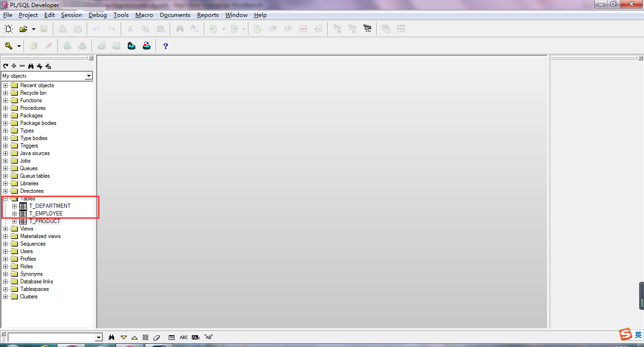Expand the T_PRODUCT table node
The height and width of the screenshot is (347, 644).
(15, 221)
